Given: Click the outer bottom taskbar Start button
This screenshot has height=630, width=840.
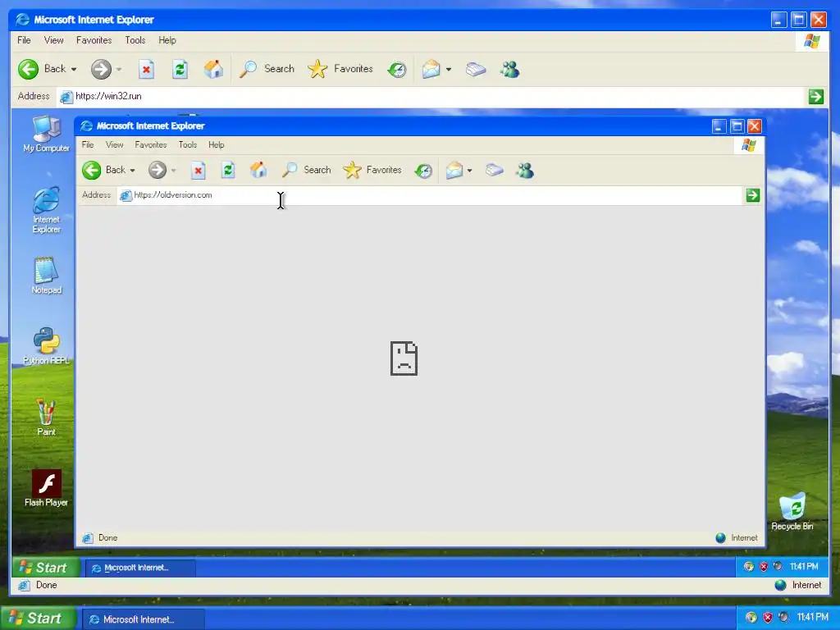Looking at the screenshot, I should pos(39,619).
